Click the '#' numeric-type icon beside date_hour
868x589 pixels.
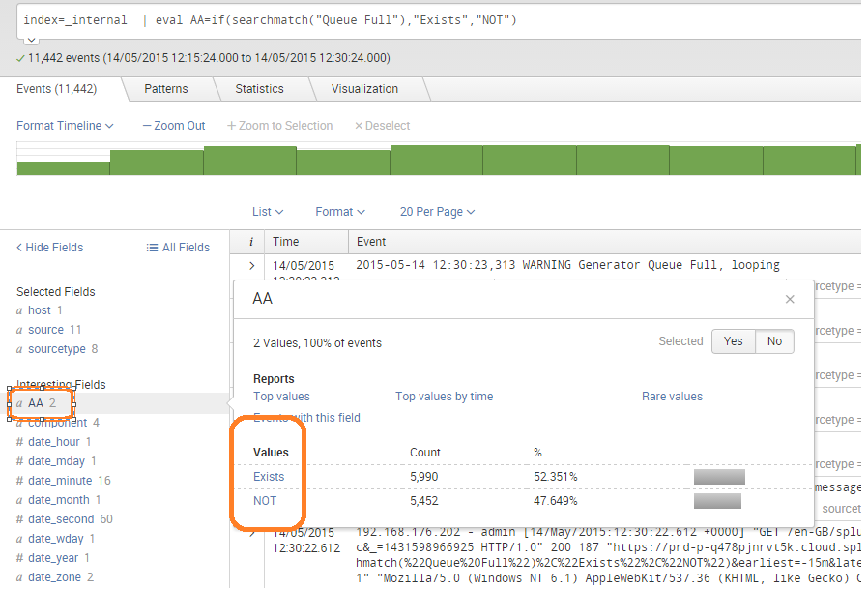22,442
